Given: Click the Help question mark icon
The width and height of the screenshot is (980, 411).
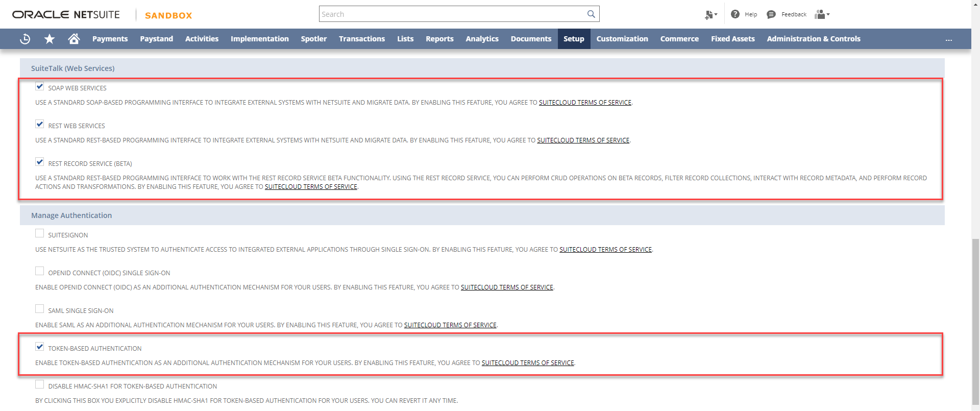Looking at the screenshot, I should [x=735, y=14].
